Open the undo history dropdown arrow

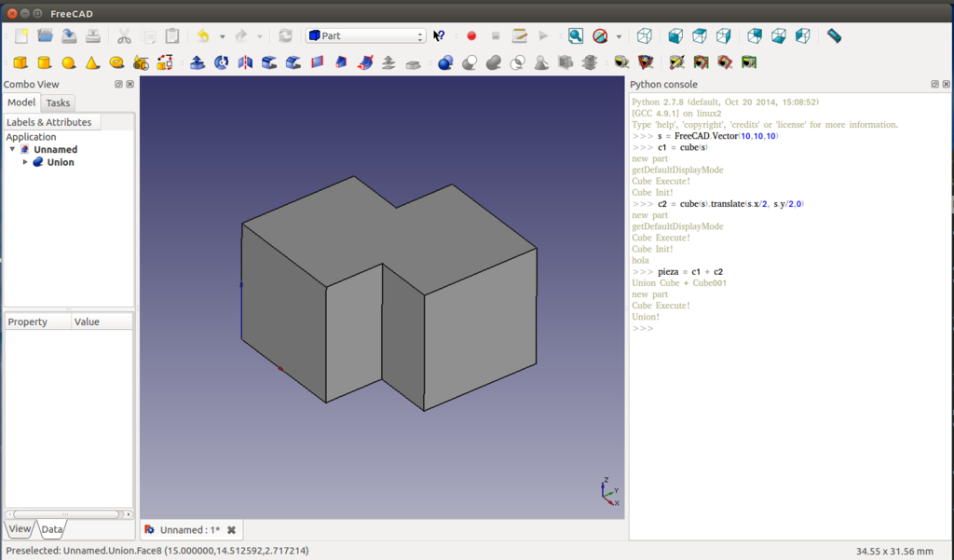[x=222, y=37]
